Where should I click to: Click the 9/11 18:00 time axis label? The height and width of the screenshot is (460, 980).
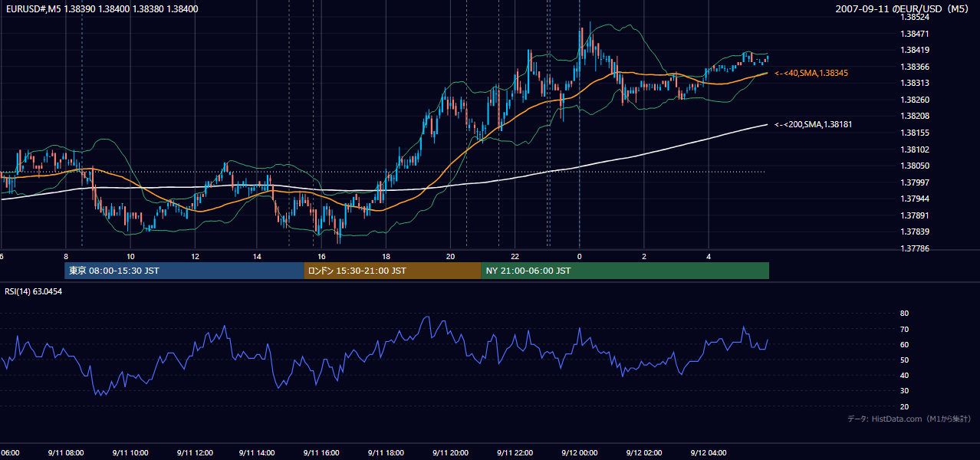(386, 452)
